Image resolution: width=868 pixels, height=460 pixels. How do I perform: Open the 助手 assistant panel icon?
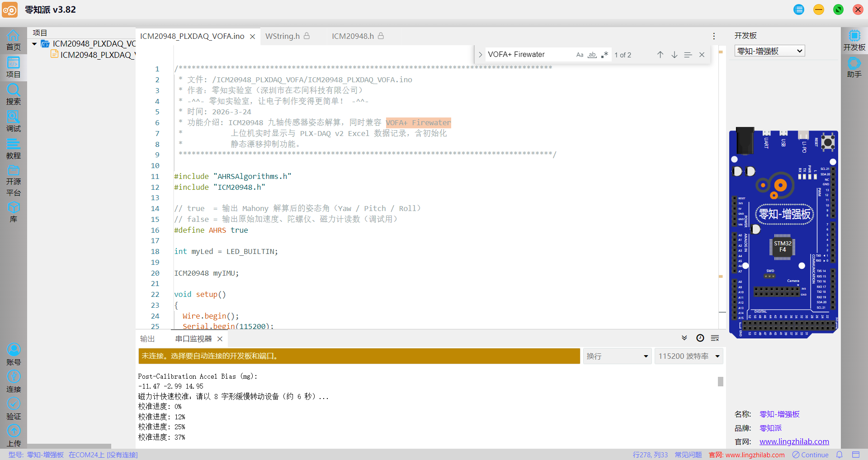click(x=854, y=67)
